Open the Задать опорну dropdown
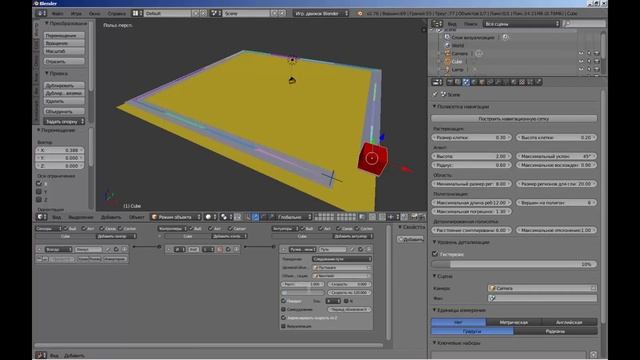This screenshot has height=360, width=640. pyautogui.click(x=64, y=121)
